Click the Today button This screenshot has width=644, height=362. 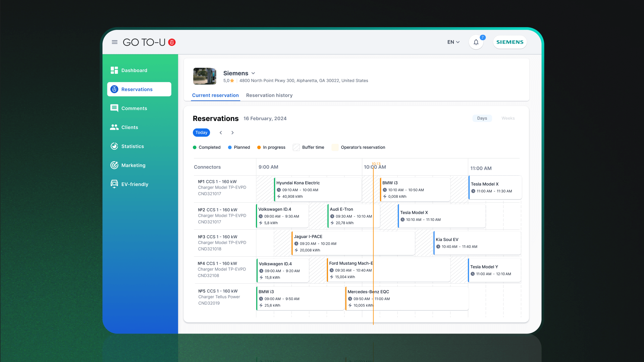pyautogui.click(x=201, y=133)
